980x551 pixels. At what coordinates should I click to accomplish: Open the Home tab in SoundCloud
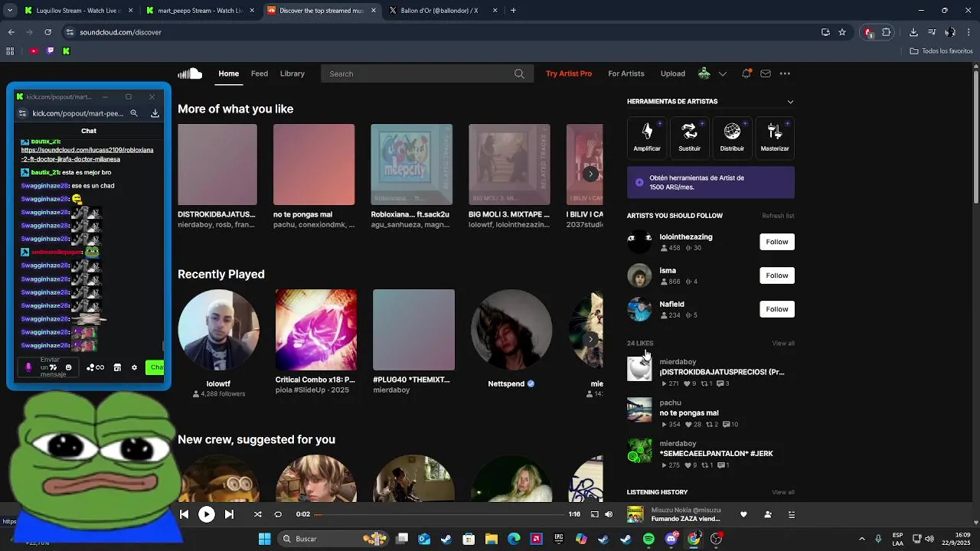click(228, 73)
